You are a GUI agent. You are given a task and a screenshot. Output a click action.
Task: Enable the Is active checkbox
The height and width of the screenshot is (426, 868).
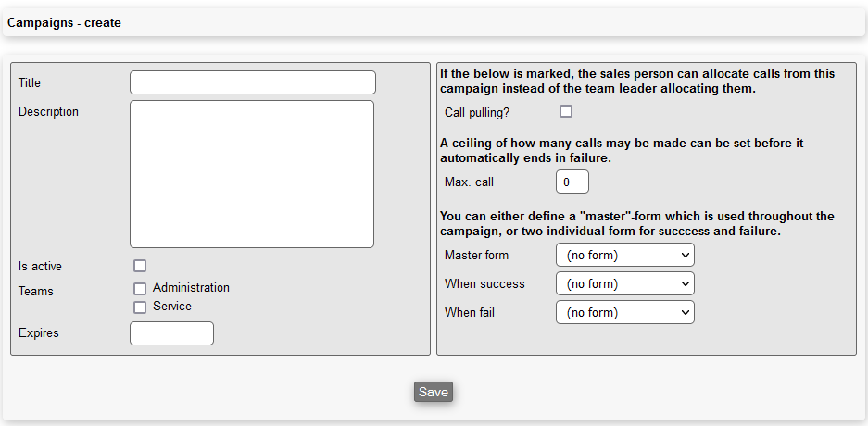(140, 266)
